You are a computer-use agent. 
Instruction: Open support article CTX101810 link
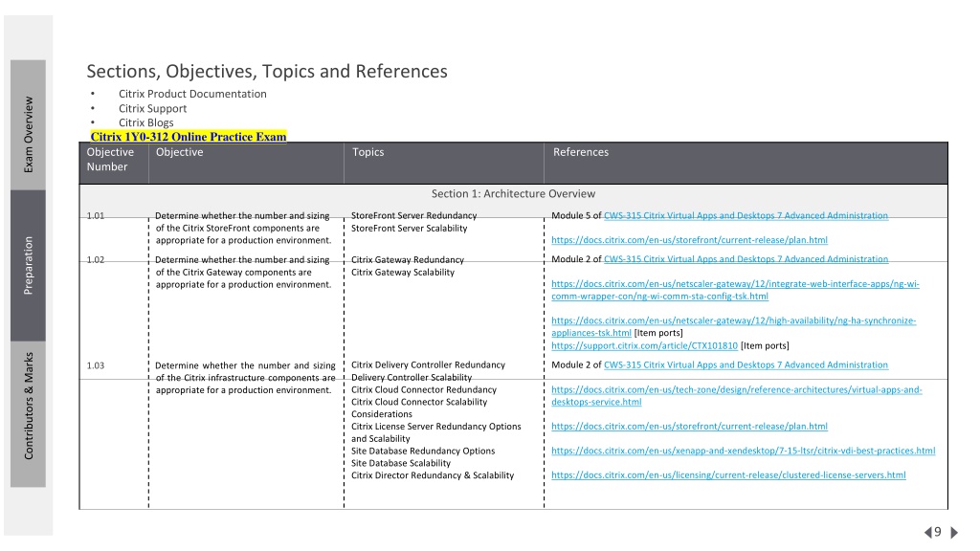click(x=644, y=345)
